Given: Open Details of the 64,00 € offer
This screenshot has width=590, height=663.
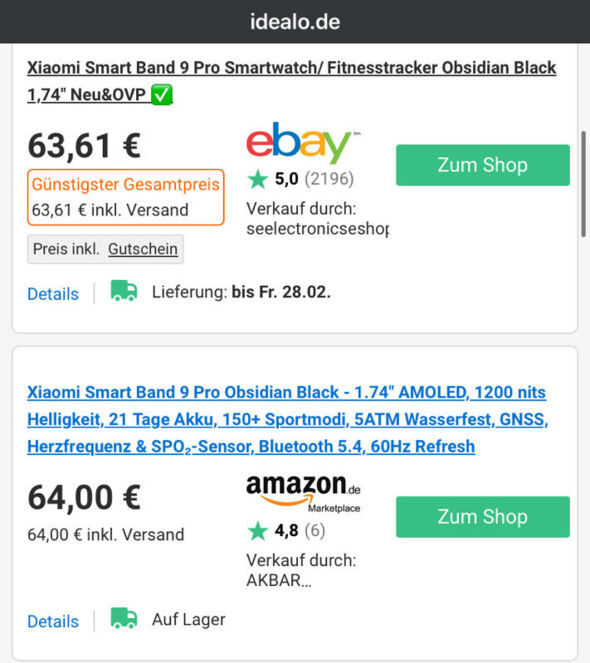Looking at the screenshot, I should [53, 622].
